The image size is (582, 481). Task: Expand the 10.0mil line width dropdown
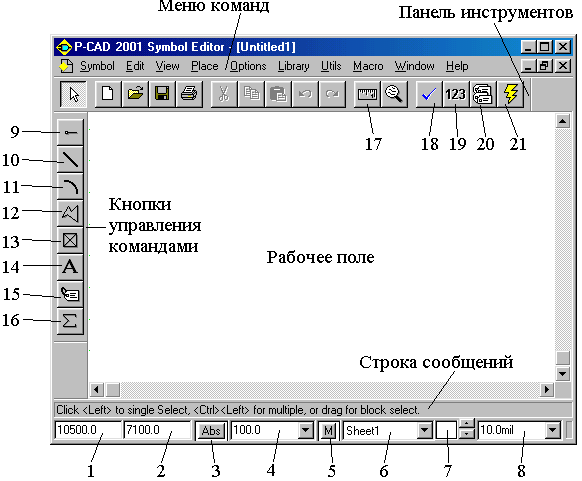[x=552, y=431]
